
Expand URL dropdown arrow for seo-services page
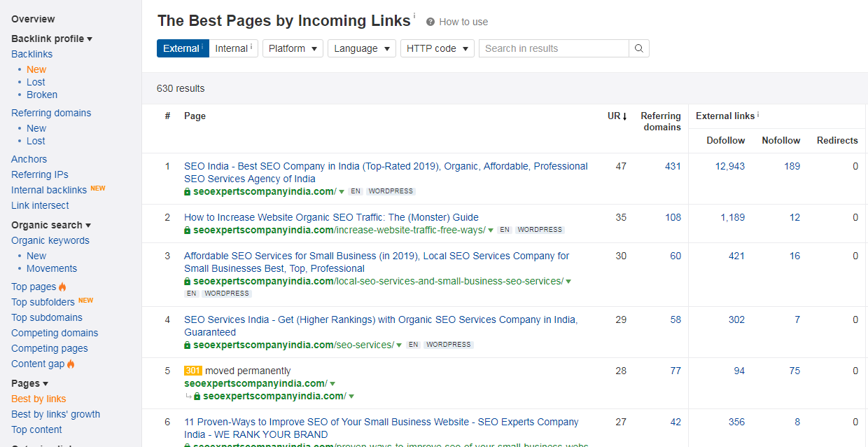[399, 345]
